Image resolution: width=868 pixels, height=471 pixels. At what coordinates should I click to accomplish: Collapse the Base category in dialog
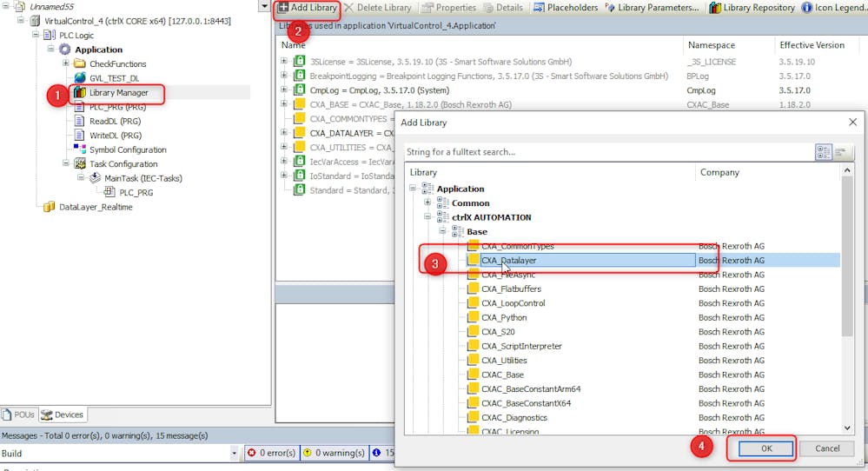(x=442, y=231)
